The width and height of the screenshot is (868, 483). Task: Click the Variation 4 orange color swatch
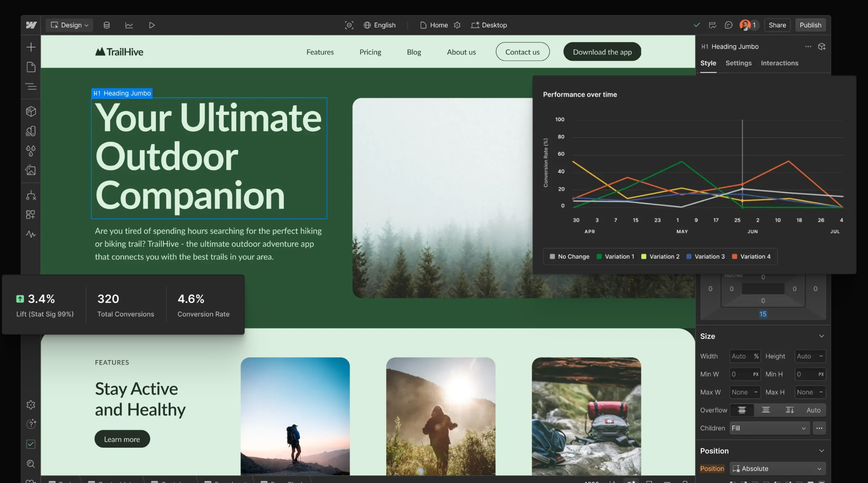point(733,256)
